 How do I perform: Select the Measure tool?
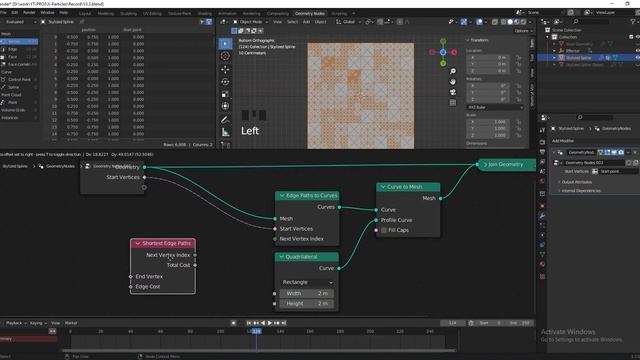[x=225, y=132]
